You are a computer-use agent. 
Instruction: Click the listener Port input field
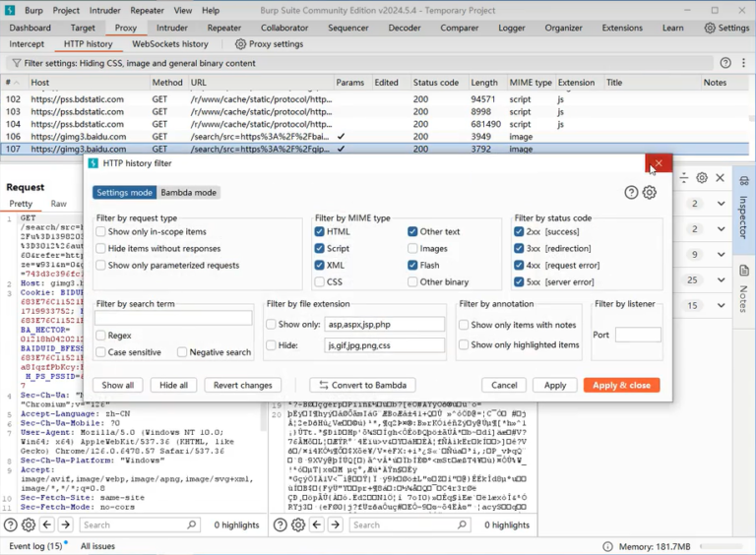coord(638,335)
